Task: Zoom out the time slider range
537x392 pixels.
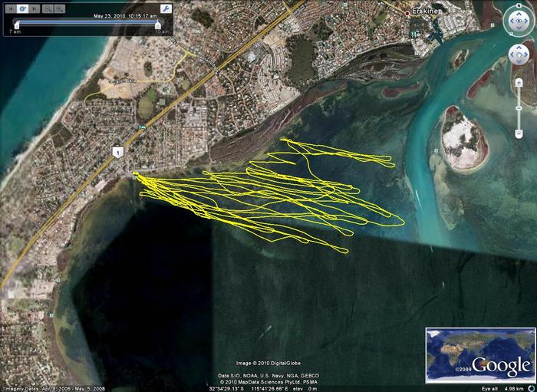Action: tap(48, 8)
